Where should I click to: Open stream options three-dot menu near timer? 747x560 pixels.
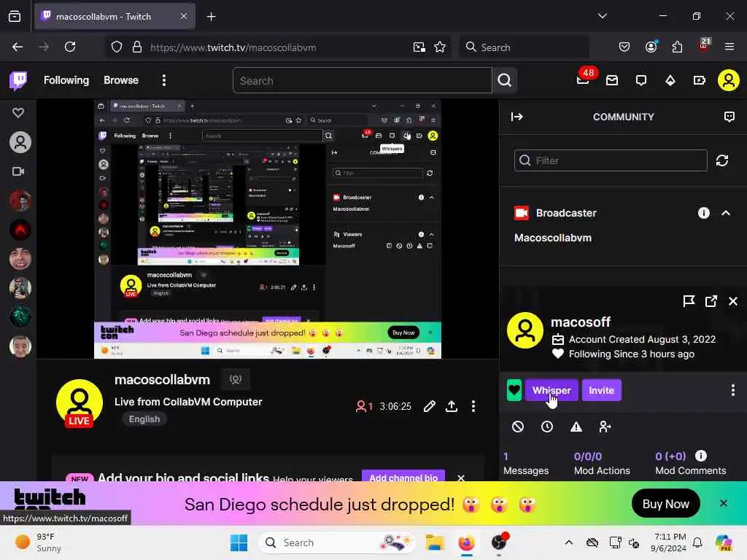473,406
